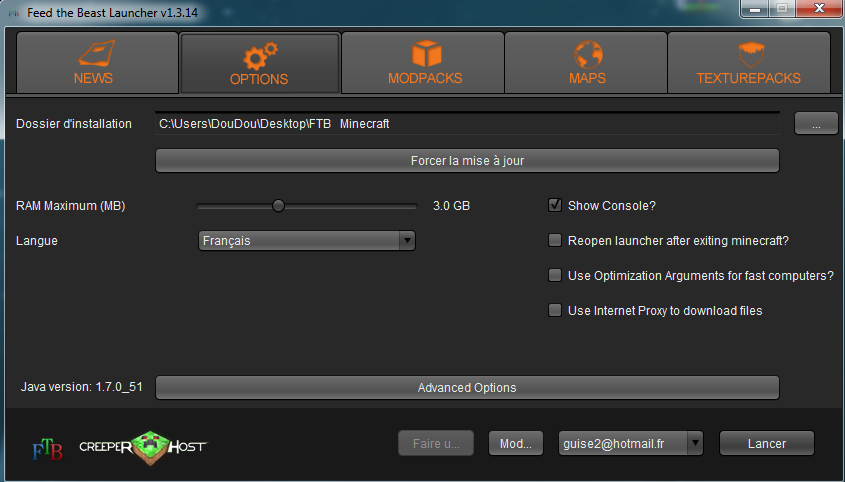Click the 3.0 GB RAM value
Viewport: 845px width, 482px height.
[x=452, y=205]
